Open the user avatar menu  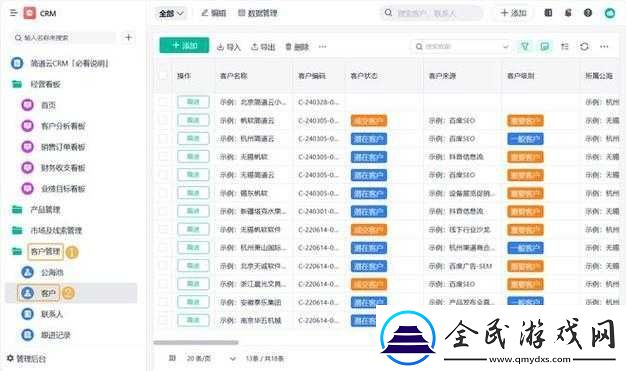[x=610, y=13]
